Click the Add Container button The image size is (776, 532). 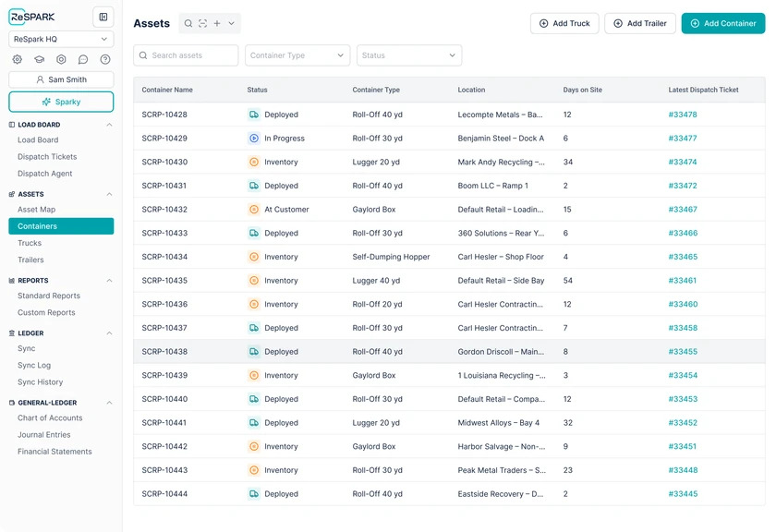723,23
